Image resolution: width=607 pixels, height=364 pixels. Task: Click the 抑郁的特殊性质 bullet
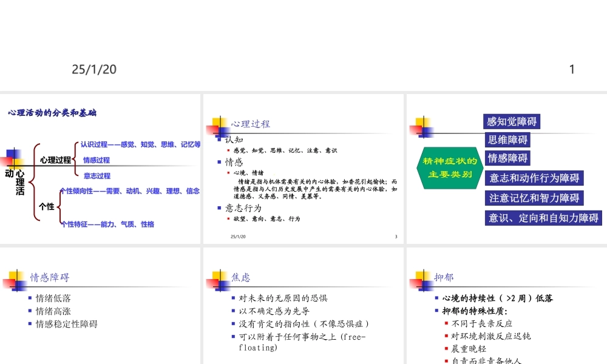click(x=475, y=311)
